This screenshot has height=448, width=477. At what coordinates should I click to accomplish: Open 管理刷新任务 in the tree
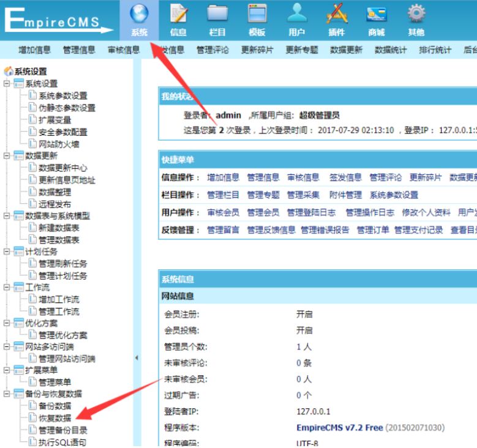(x=63, y=263)
